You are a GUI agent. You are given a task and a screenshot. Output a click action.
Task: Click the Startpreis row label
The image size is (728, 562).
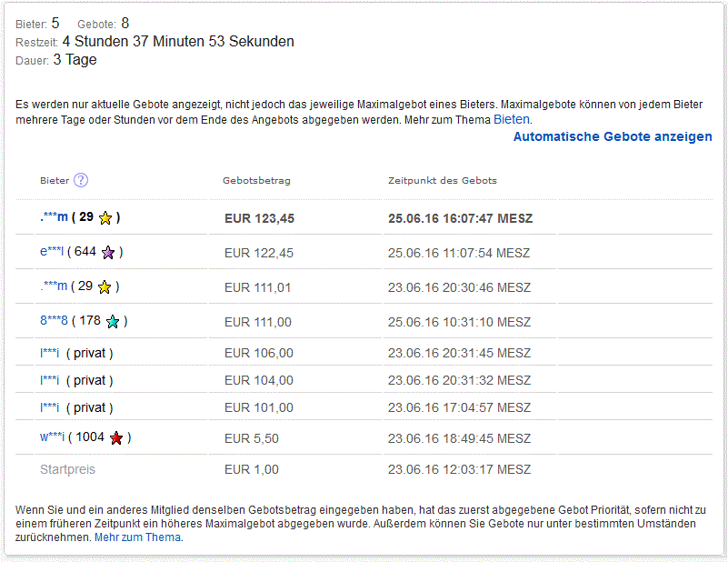pyautogui.click(x=67, y=469)
